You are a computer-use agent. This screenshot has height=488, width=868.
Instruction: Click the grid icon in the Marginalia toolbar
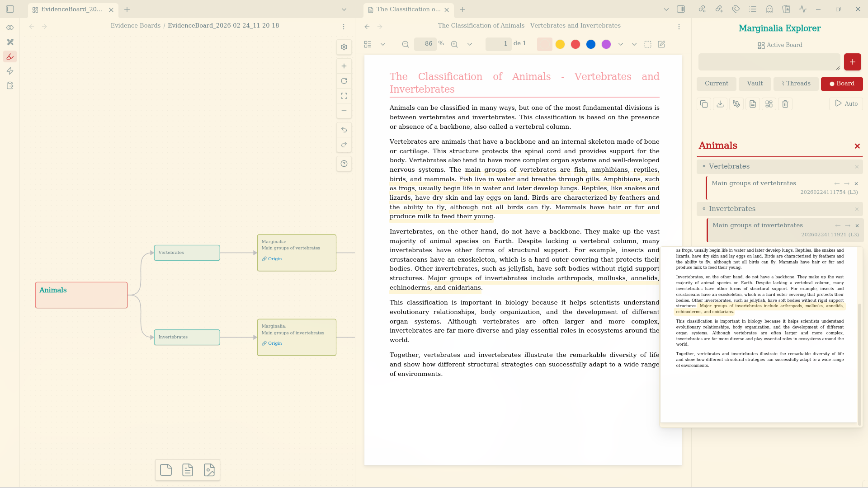click(x=769, y=104)
